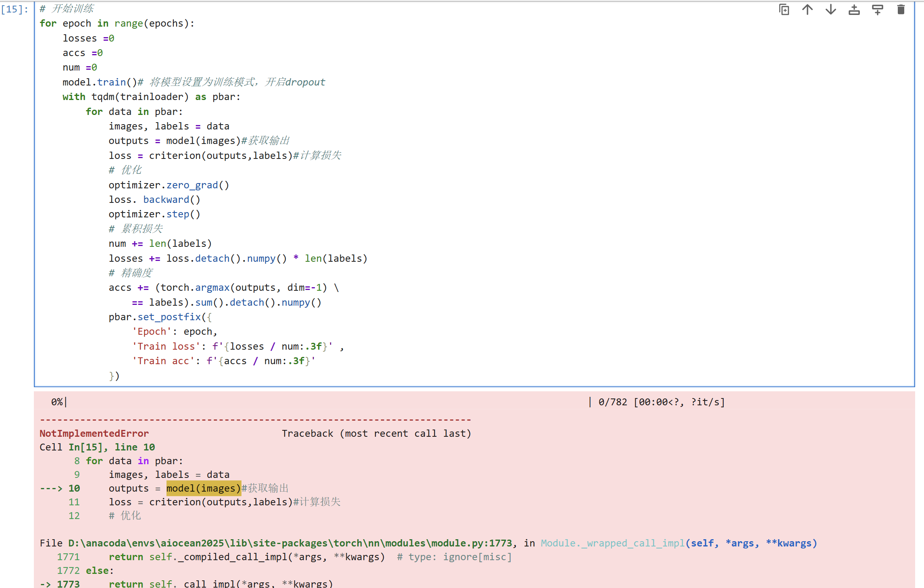Delete this cell with the trash icon
The height and width of the screenshot is (588, 924).
pyautogui.click(x=901, y=9)
